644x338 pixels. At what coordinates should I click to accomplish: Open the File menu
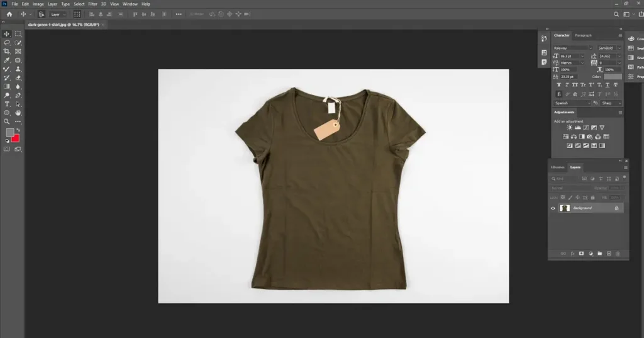tap(15, 4)
